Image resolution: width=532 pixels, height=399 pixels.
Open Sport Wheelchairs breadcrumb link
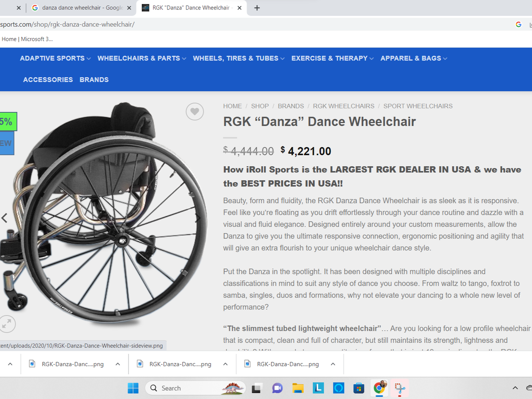418,106
